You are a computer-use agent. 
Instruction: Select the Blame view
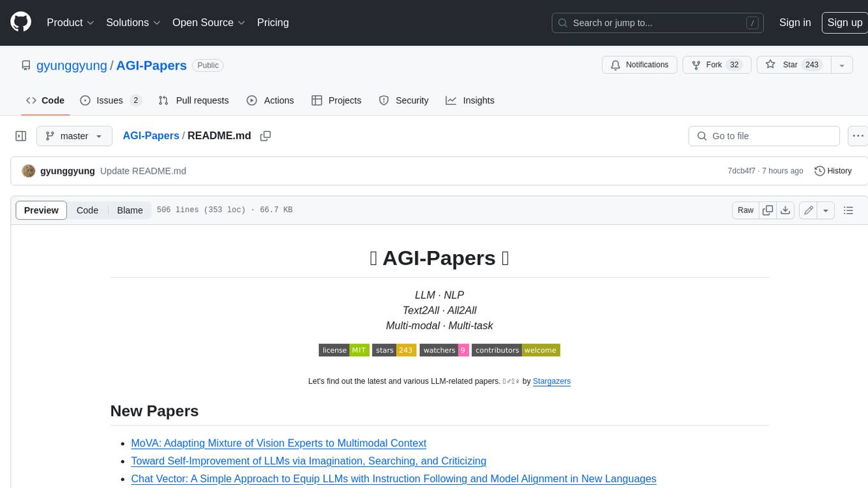point(130,210)
